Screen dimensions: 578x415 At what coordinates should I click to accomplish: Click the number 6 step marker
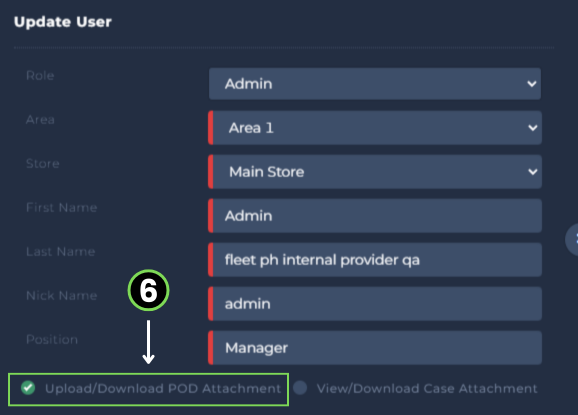[149, 290]
